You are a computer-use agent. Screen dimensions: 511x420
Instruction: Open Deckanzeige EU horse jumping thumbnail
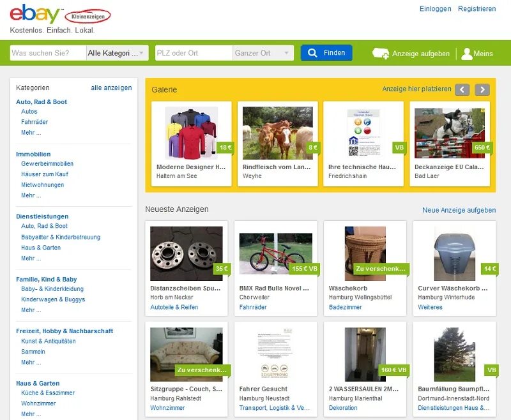(x=450, y=133)
